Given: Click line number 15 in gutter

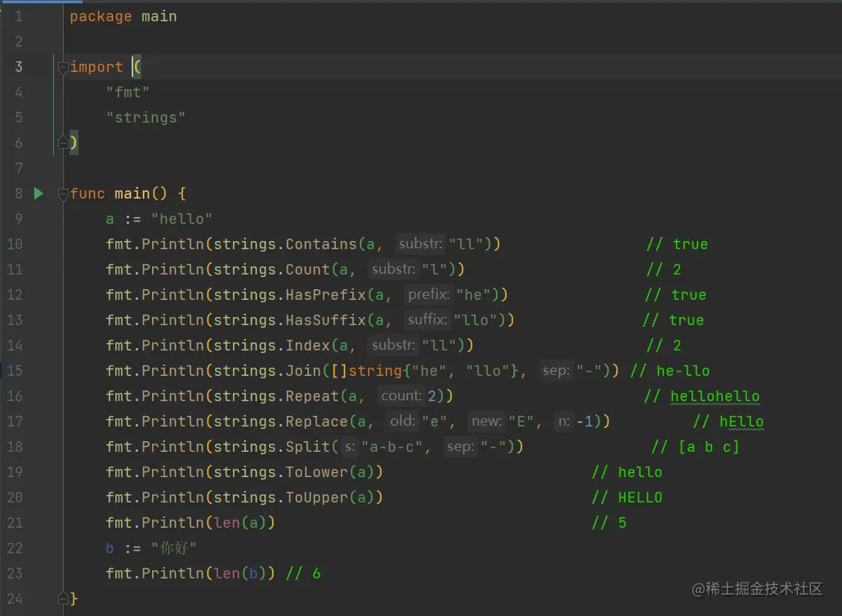Looking at the screenshot, I should click(x=15, y=371).
